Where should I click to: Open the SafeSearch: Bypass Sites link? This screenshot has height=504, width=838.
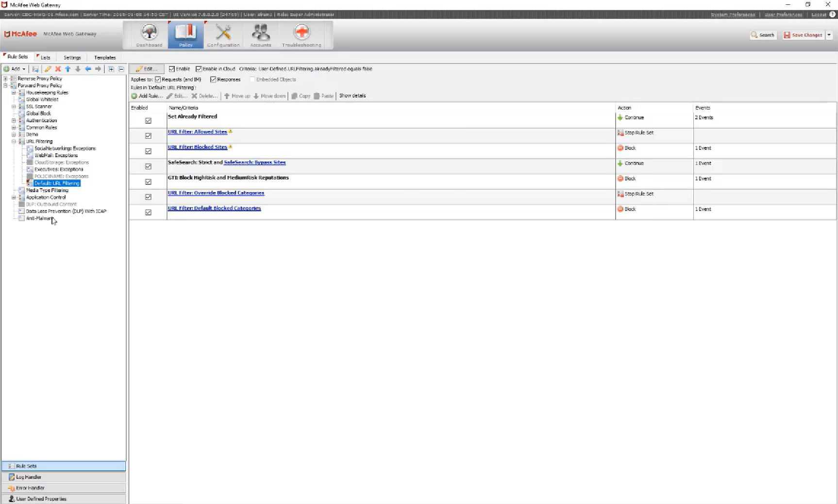click(x=255, y=163)
